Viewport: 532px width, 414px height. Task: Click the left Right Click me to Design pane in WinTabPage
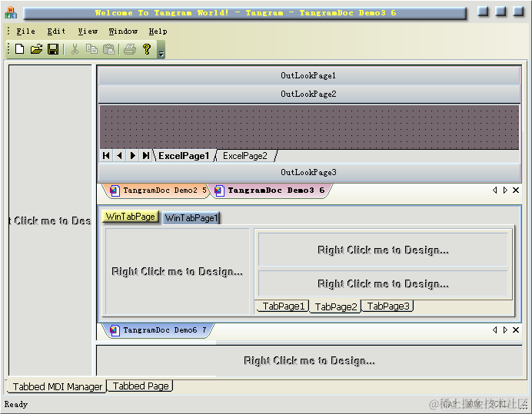point(177,271)
